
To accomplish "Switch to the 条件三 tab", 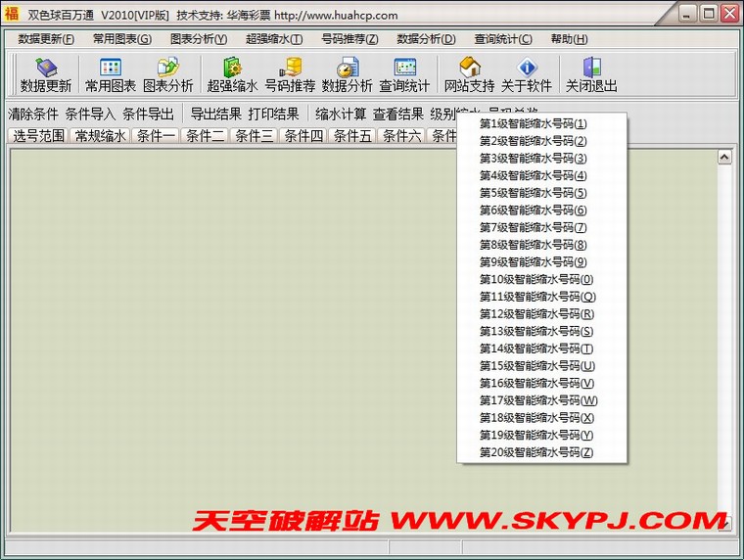I will 254,136.
